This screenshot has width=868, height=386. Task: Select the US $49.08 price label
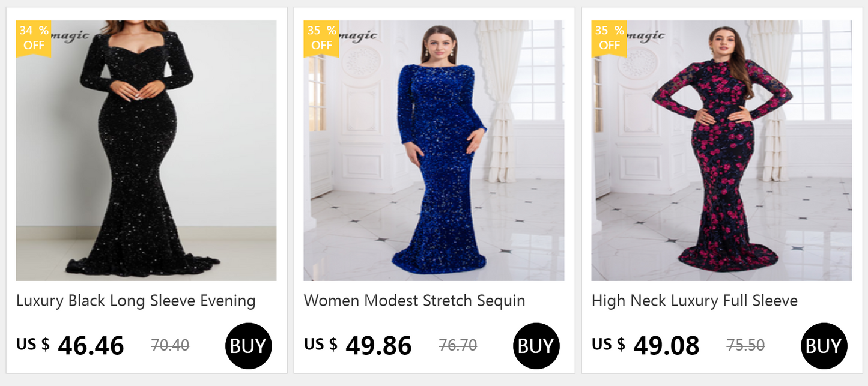point(645,345)
